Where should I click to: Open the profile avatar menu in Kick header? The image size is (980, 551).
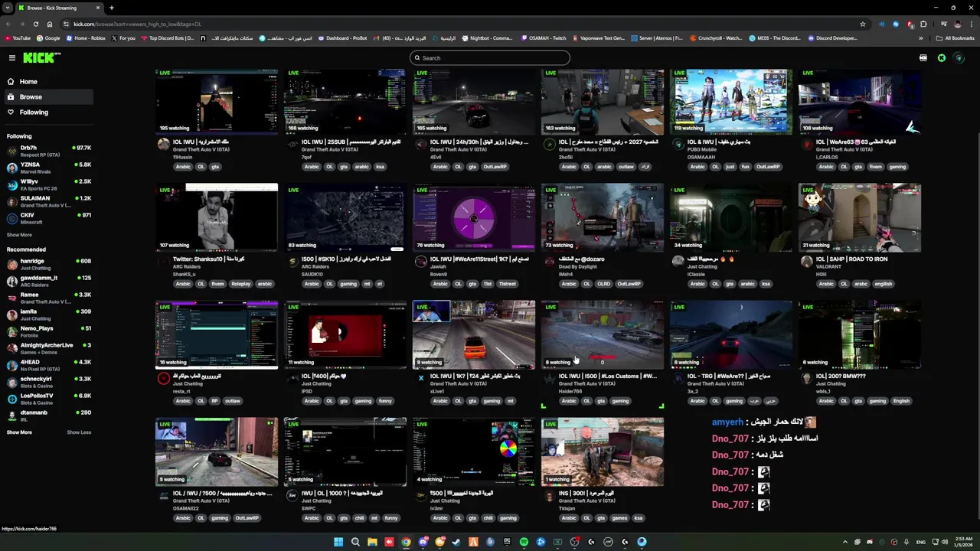point(959,58)
